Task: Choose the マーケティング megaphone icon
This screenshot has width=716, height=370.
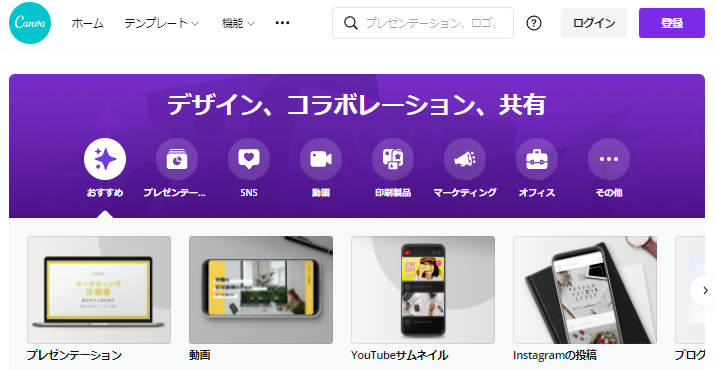Action: (465, 159)
